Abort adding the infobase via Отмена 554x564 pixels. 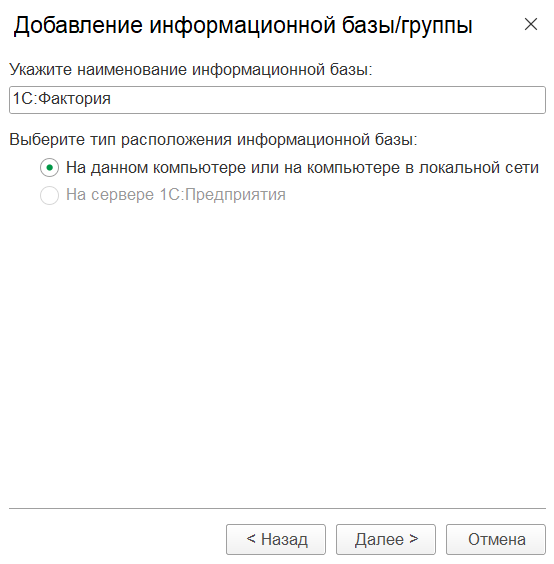click(x=496, y=539)
